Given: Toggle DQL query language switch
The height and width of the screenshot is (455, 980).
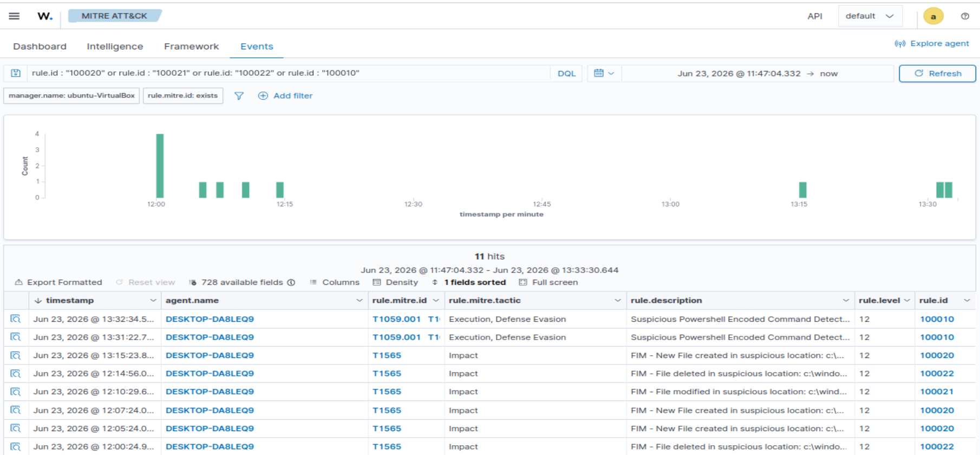Looking at the screenshot, I should 566,74.
